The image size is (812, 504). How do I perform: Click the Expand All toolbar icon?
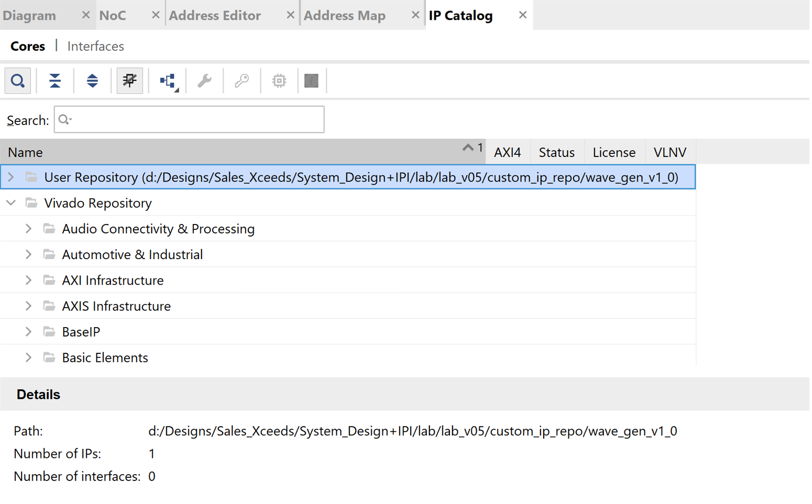click(x=92, y=81)
